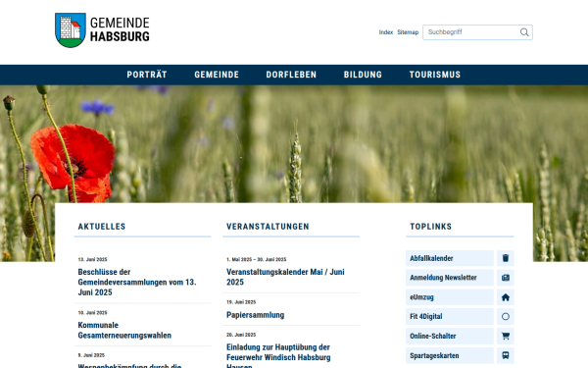Viewport: 588px width, 368px height.
Task: Click the date 19. Juni 2025
Action: click(x=241, y=302)
